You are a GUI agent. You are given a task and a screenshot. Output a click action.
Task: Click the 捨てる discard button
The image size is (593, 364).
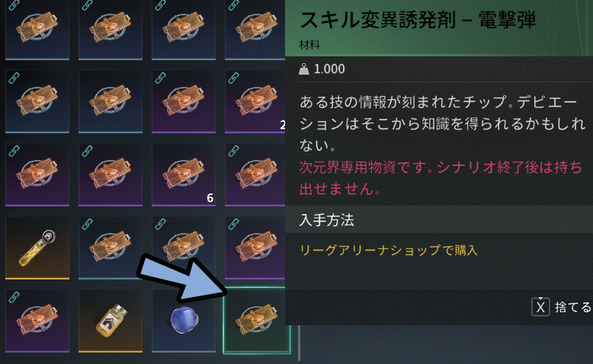point(572,307)
